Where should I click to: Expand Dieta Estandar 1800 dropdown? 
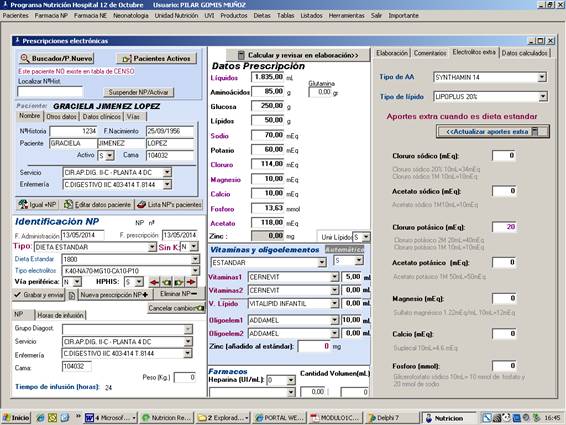point(195,259)
